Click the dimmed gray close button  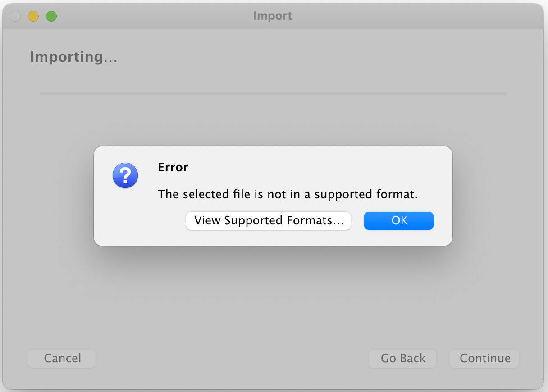click(15, 16)
